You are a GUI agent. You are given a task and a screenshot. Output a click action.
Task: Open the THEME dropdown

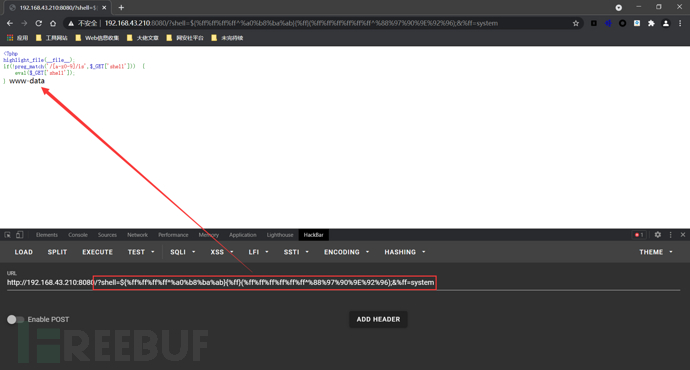tap(656, 252)
